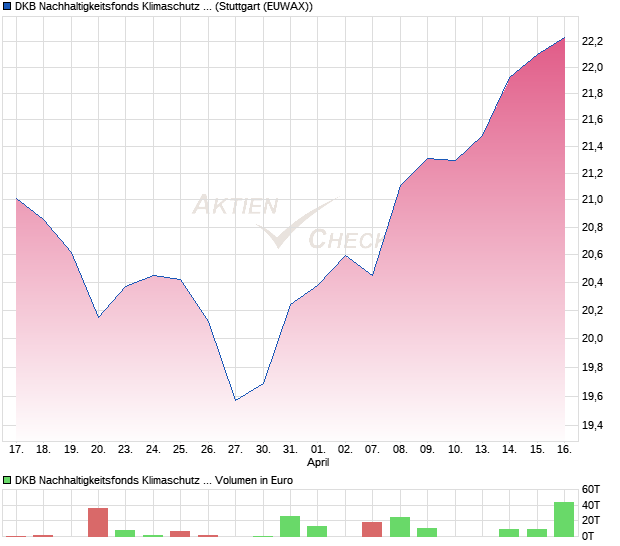This screenshot has height=546, width=620.
Task: Click the price line starting point on the 17th
Action: tap(16, 198)
